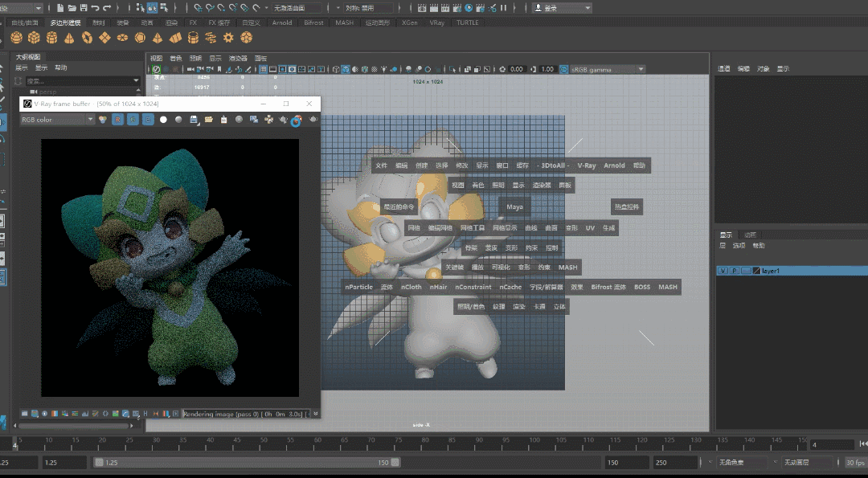The image size is (868, 478).
Task: Click the - 3DtoAll - menu in hotbox
Action: (553, 165)
